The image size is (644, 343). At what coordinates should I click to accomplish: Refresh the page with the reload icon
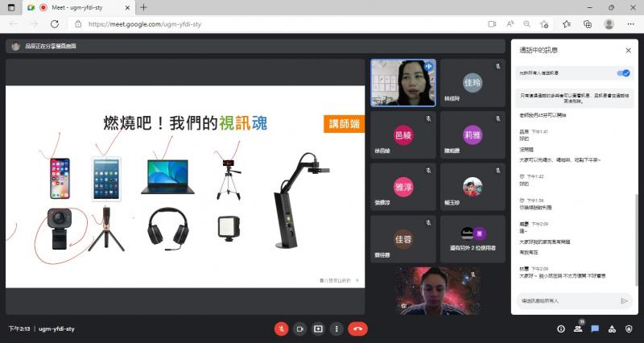tap(55, 24)
